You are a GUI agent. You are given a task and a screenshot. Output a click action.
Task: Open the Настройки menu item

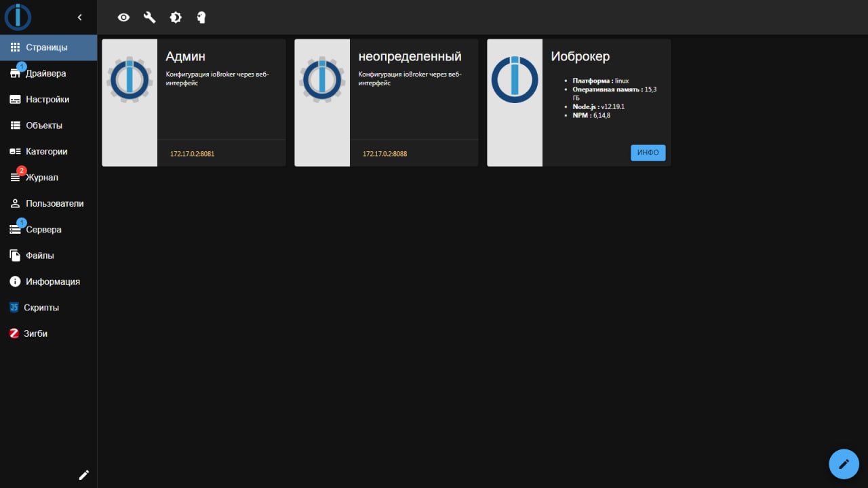(48, 100)
